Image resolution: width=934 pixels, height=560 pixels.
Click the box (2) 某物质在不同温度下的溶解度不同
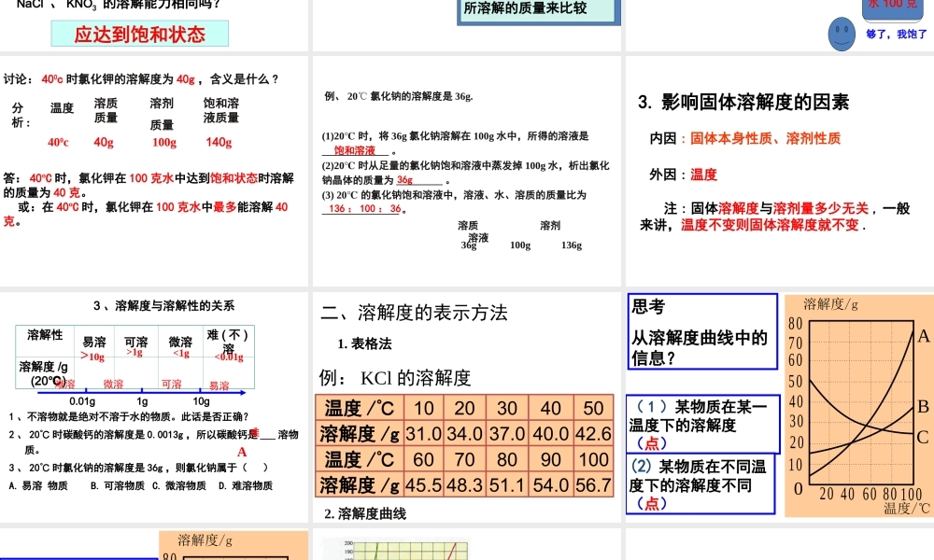pos(701,483)
